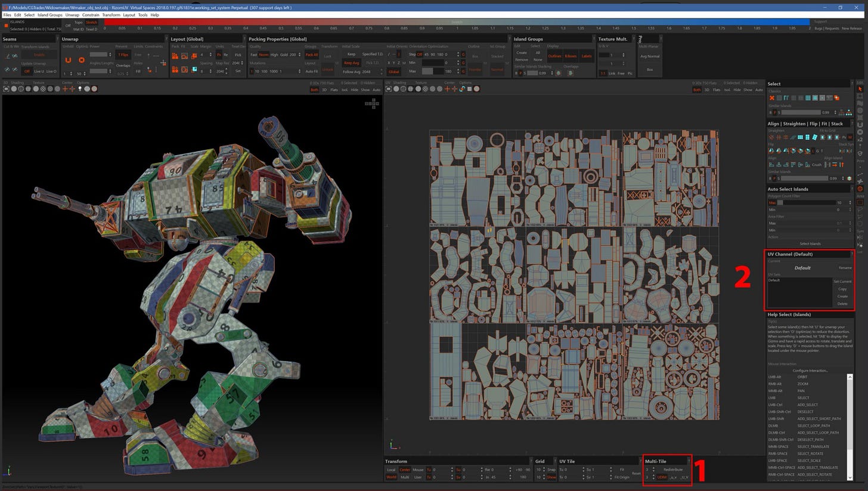
Task: Click the link-chain icon in UV viewport options
Action: [462, 89]
